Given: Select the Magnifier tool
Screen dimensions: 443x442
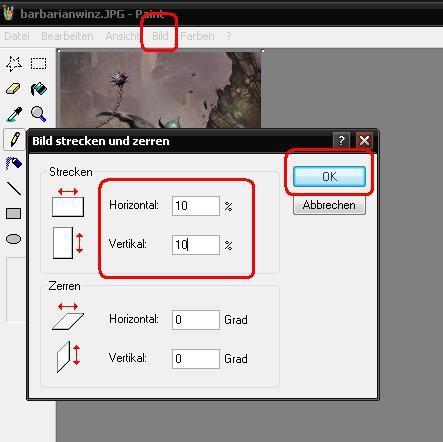Looking at the screenshot, I should (38, 114).
